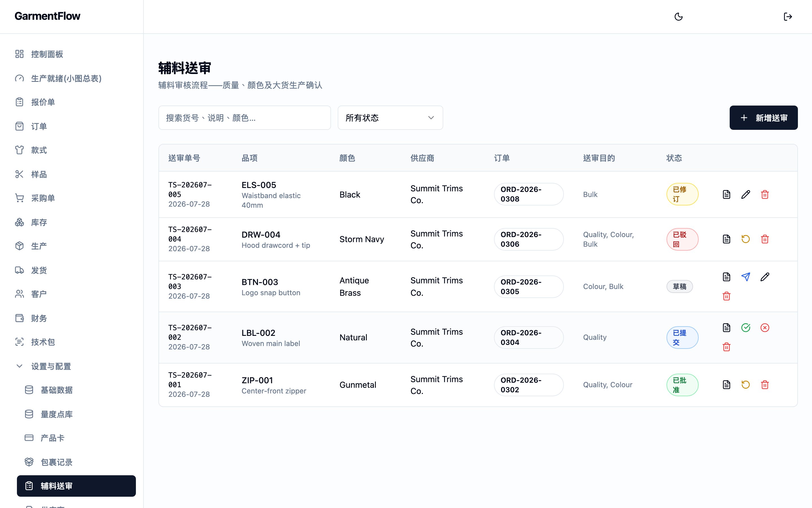Click the 已修订 status badge

682,194
